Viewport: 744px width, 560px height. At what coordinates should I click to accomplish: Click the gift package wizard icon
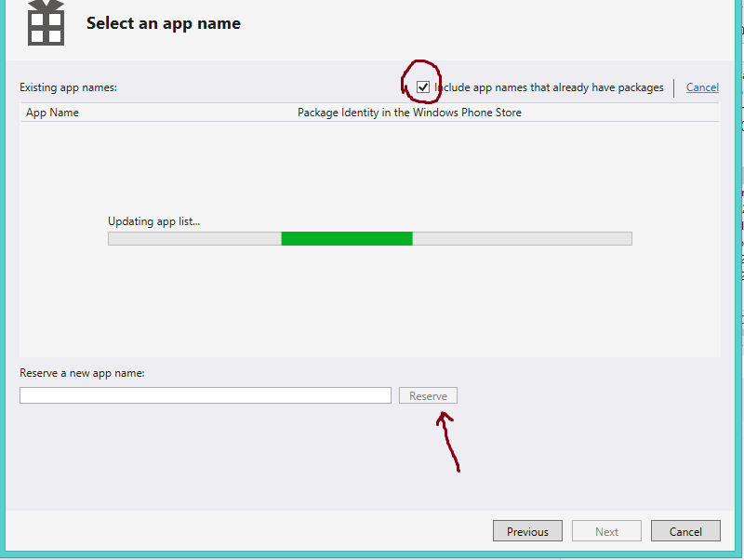(41, 21)
